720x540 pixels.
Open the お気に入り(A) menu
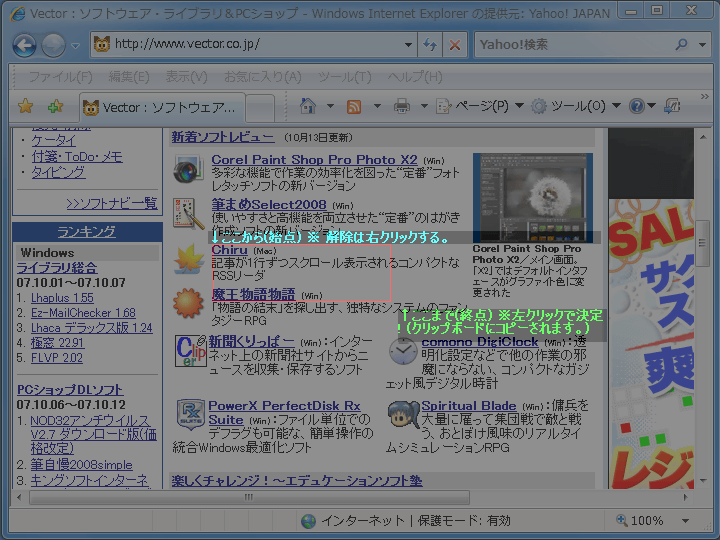262,77
